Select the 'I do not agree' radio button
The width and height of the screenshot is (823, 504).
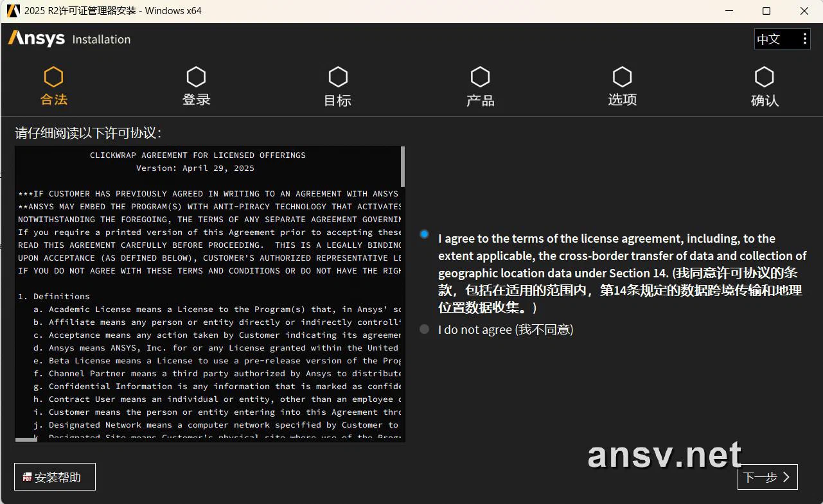point(424,329)
